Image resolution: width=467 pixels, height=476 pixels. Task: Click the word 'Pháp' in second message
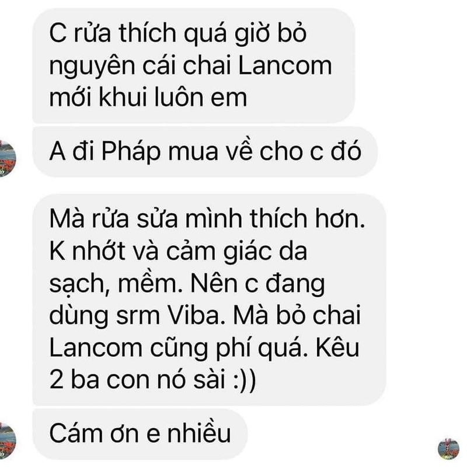(131, 152)
